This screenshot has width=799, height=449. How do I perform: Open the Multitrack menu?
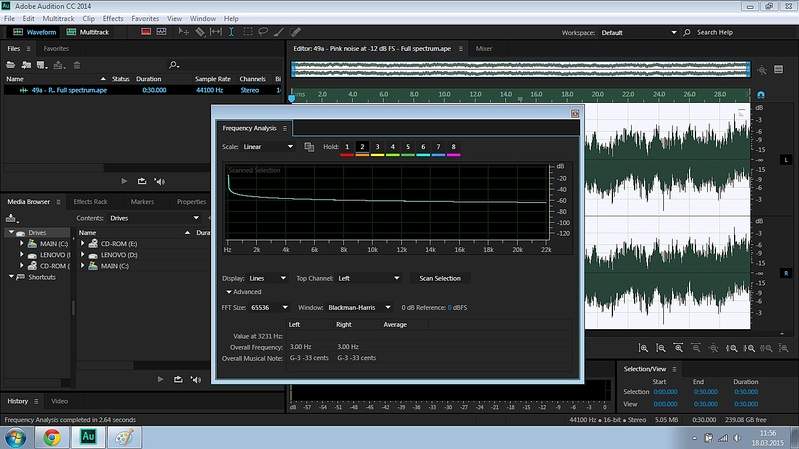(x=58, y=18)
